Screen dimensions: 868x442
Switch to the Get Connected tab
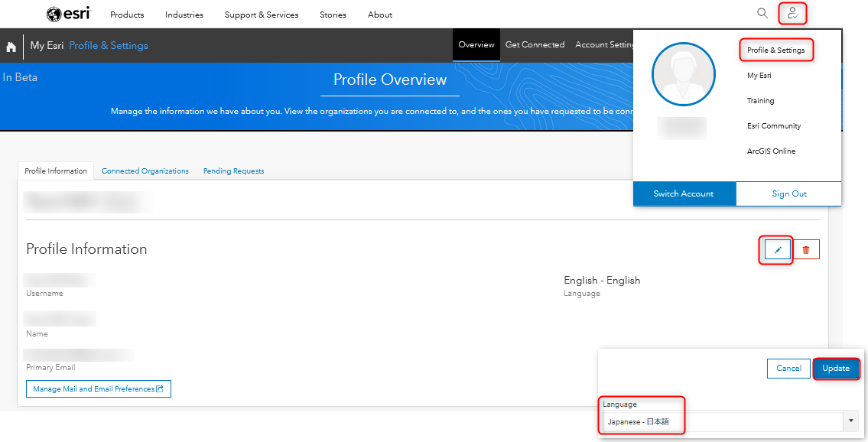point(535,45)
